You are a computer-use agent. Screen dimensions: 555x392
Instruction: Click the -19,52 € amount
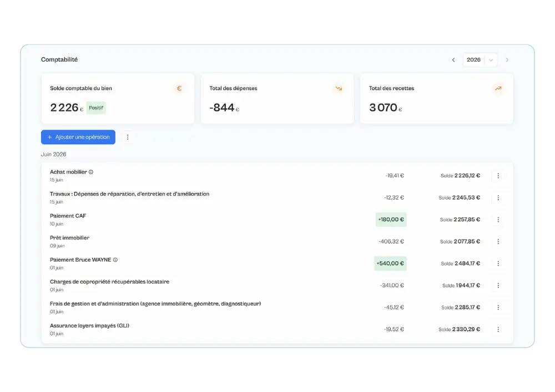394,329
